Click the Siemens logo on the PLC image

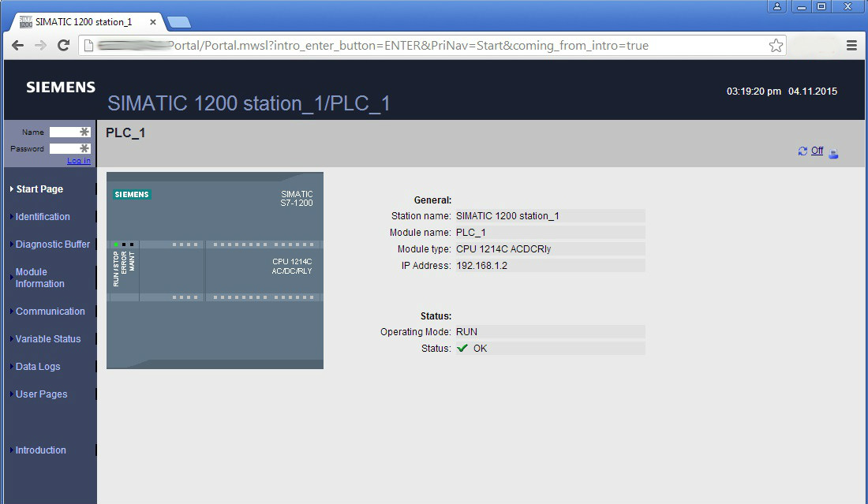pyautogui.click(x=132, y=194)
